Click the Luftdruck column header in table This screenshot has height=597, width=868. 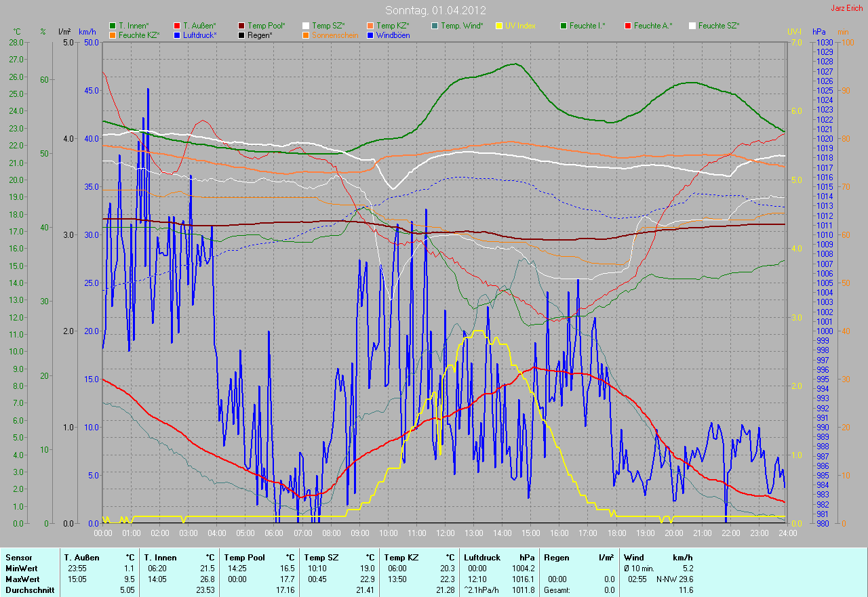pos(481,557)
